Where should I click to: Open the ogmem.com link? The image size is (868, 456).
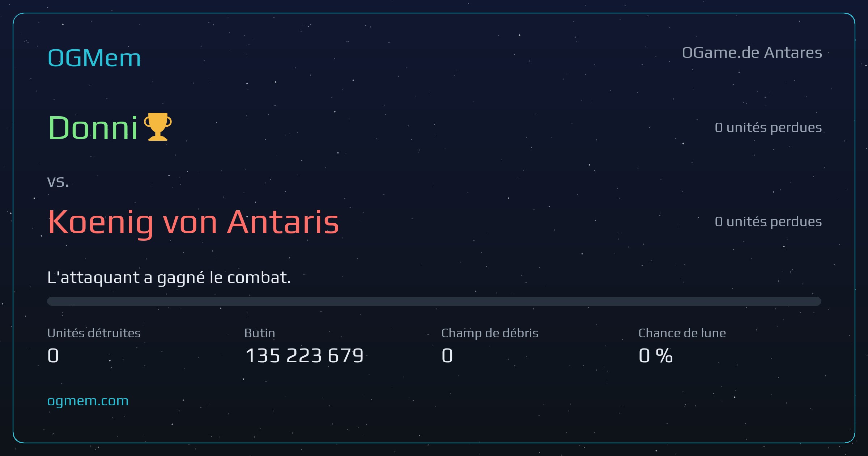[x=88, y=401]
